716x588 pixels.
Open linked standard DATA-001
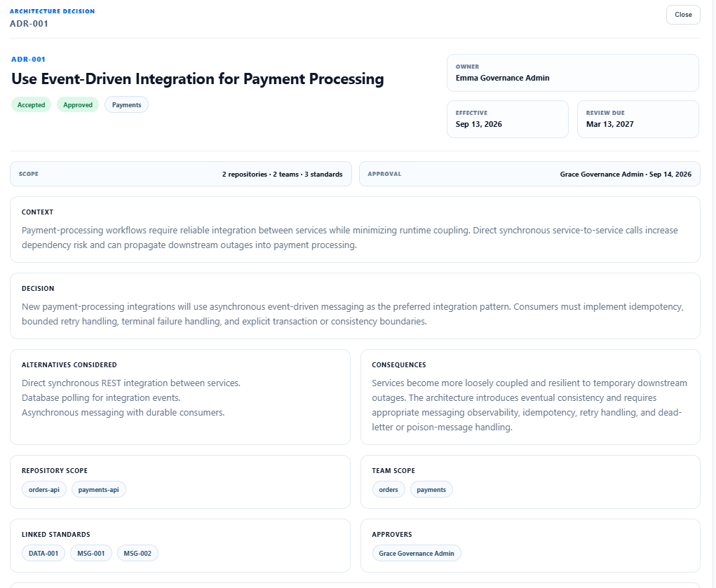point(43,553)
